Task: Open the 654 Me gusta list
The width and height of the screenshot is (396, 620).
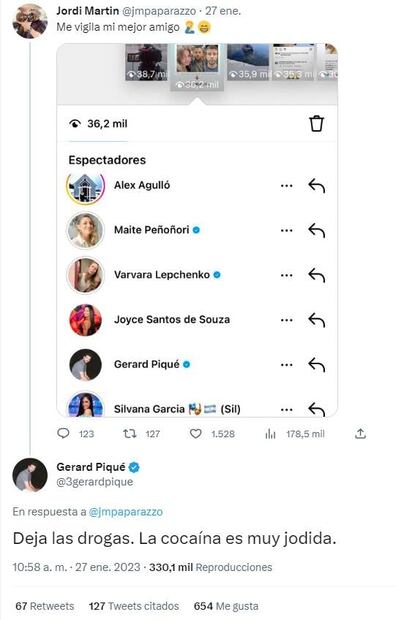Action: click(226, 606)
